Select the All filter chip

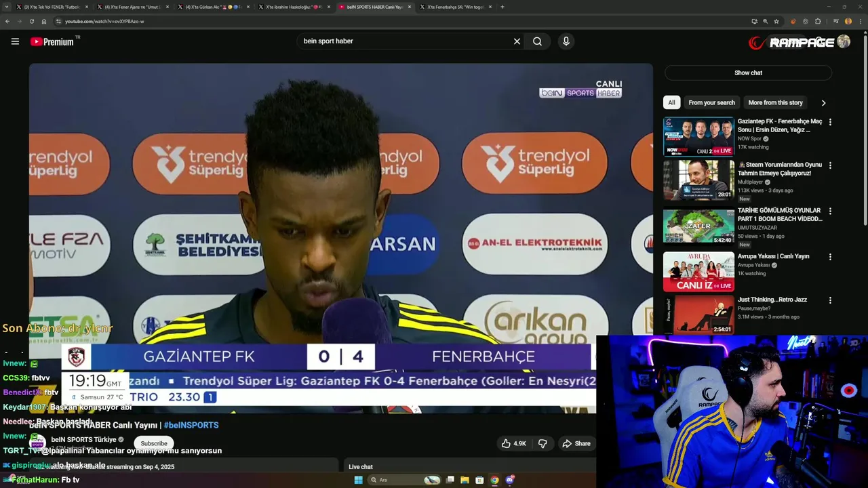click(671, 102)
